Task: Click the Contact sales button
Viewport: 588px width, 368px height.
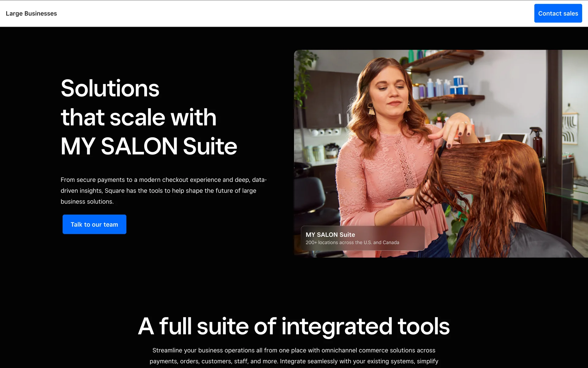Action: [558, 13]
